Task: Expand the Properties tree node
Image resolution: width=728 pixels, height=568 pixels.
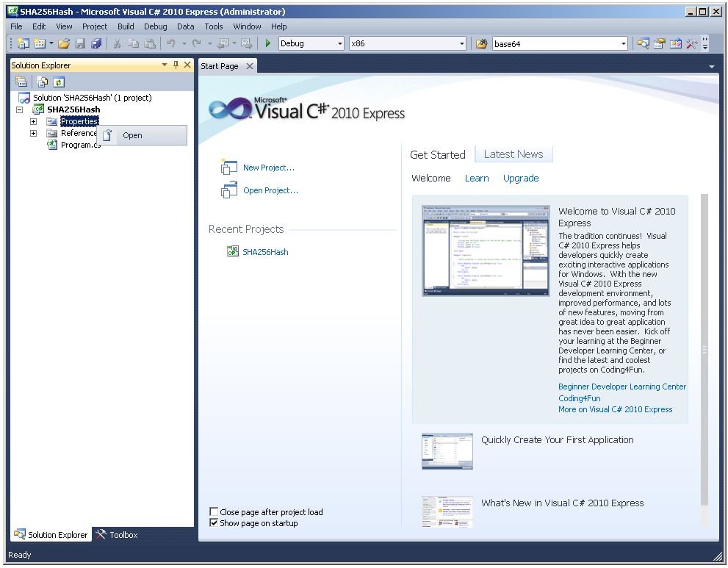Action: pos(34,122)
